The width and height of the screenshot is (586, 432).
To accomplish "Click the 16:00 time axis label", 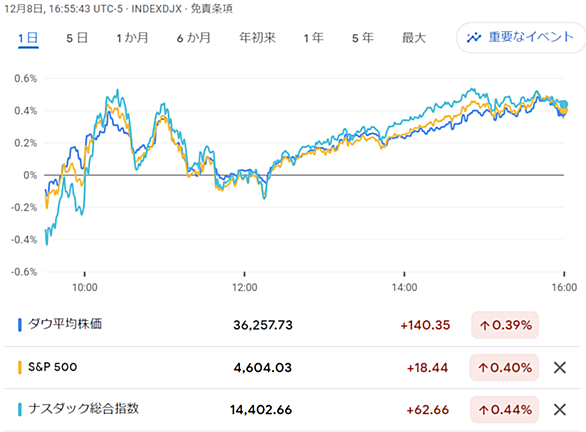I will 564,287.
